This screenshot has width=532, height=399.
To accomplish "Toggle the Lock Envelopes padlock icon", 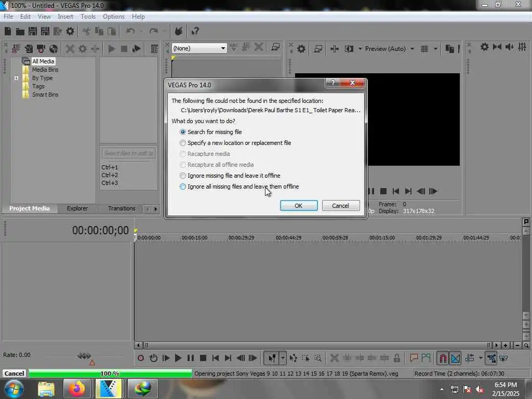I will pos(396,358).
